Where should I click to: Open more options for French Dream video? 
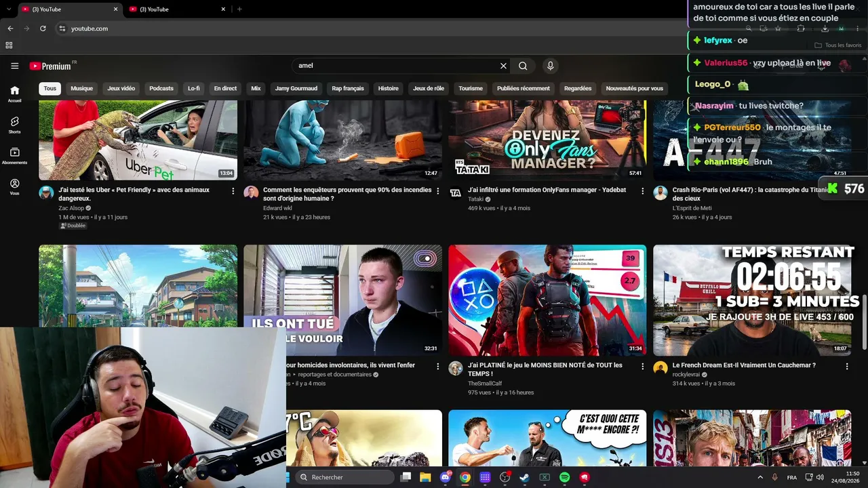[x=847, y=366]
